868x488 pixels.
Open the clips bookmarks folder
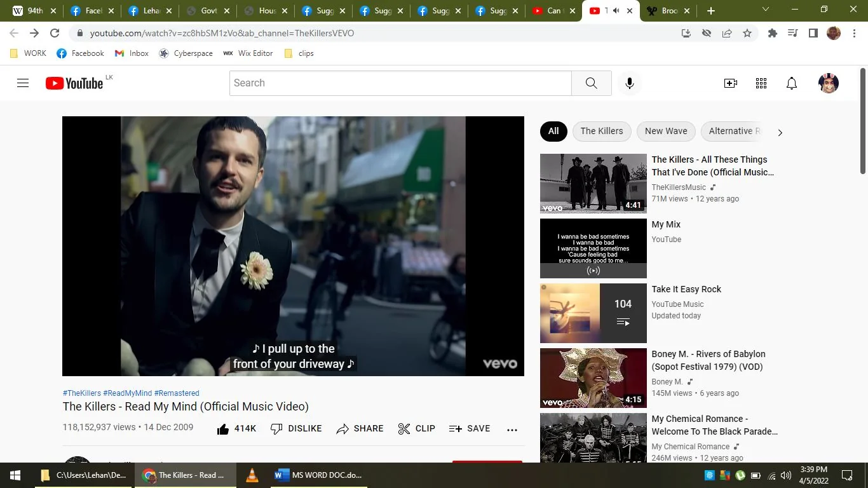(299, 53)
